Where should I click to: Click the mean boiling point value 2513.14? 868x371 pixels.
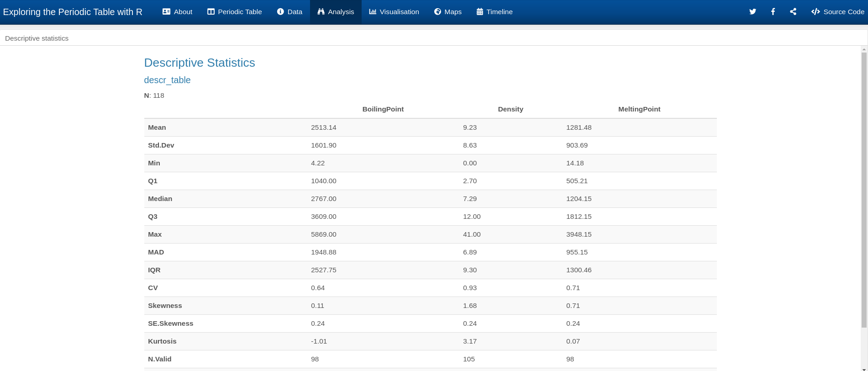324,127
